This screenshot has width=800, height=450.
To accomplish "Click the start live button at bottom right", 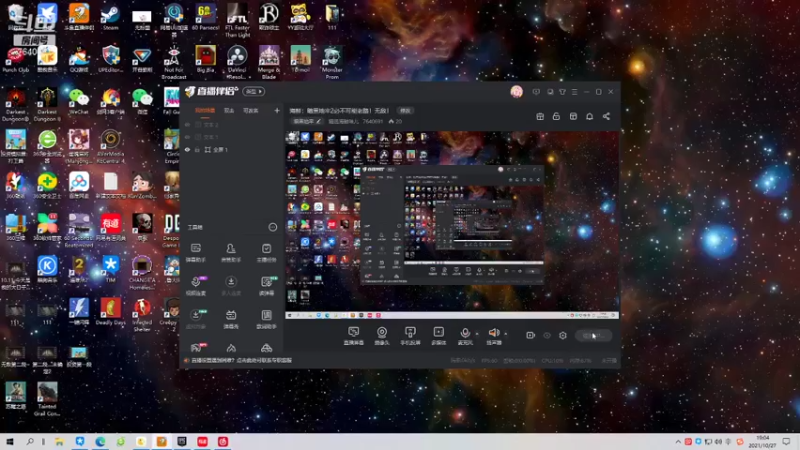I will [x=593, y=336].
